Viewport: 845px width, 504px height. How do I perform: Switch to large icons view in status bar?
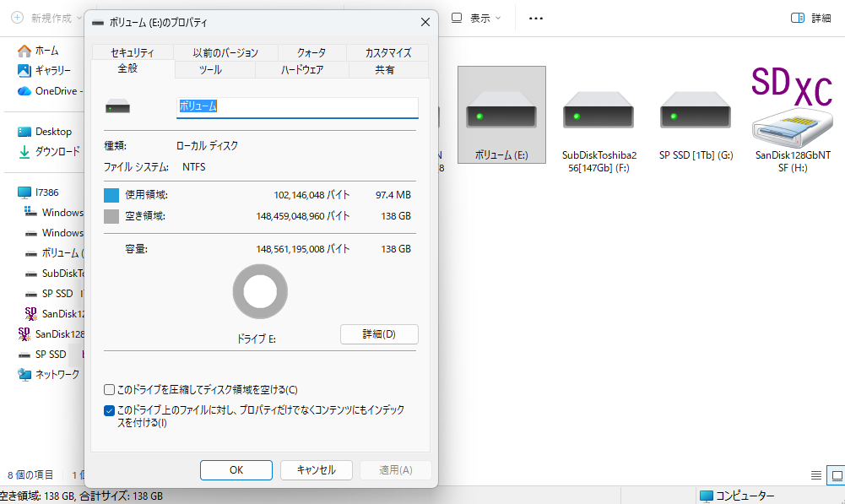(x=835, y=475)
